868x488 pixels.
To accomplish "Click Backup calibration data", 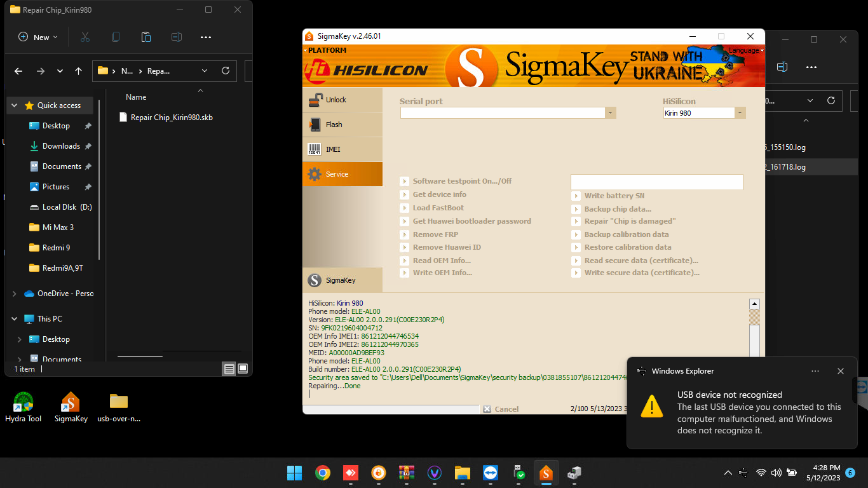I will pyautogui.click(x=621, y=234).
